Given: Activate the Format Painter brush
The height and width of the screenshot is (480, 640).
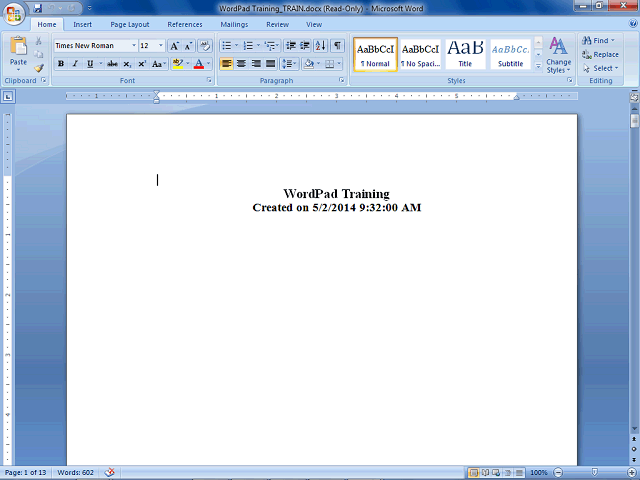Looking at the screenshot, I should coord(38,68).
